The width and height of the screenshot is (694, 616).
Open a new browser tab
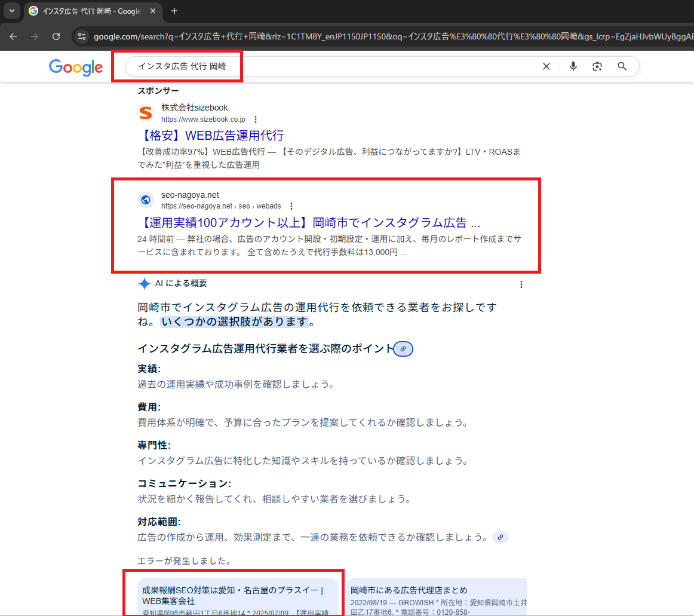174,11
